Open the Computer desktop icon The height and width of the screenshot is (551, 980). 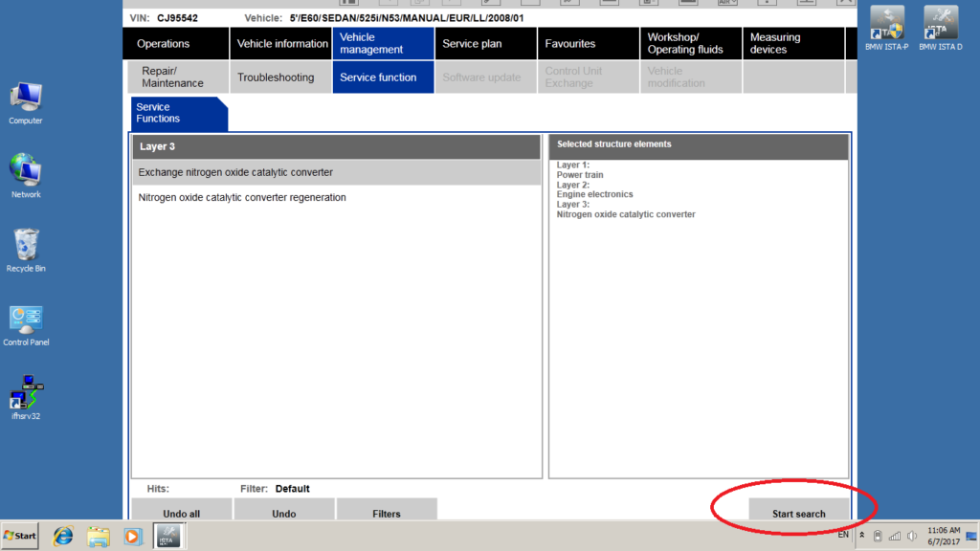click(x=26, y=103)
